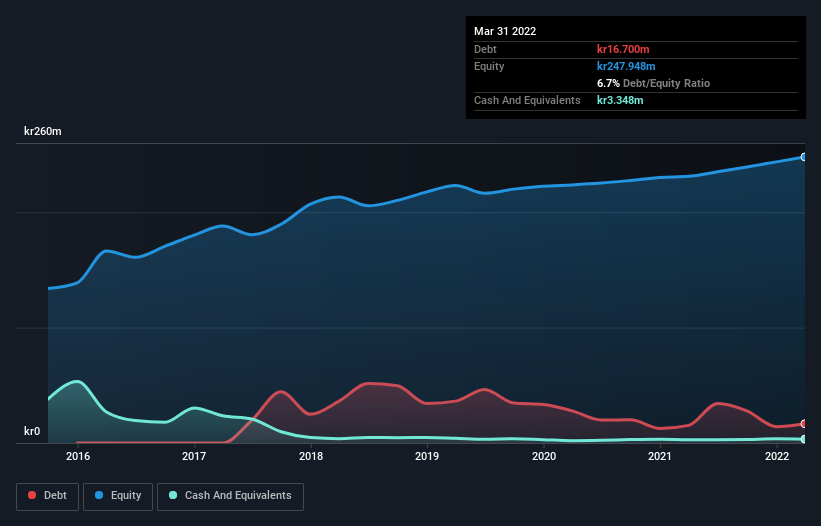Click the 2020 x-axis label
The height and width of the screenshot is (526, 821).
[x=544, y=456]
